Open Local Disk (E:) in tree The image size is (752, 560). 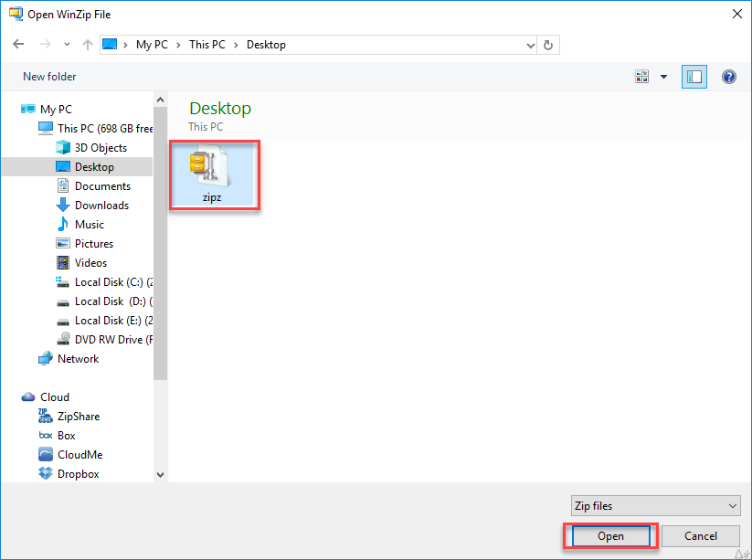[x=113, y=321]
